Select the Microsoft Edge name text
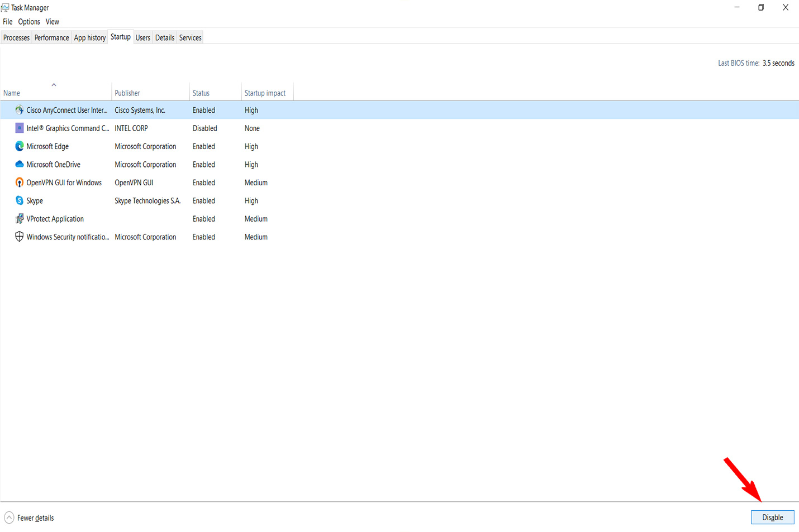Screen dimensions: 799x532 [47, 146]
